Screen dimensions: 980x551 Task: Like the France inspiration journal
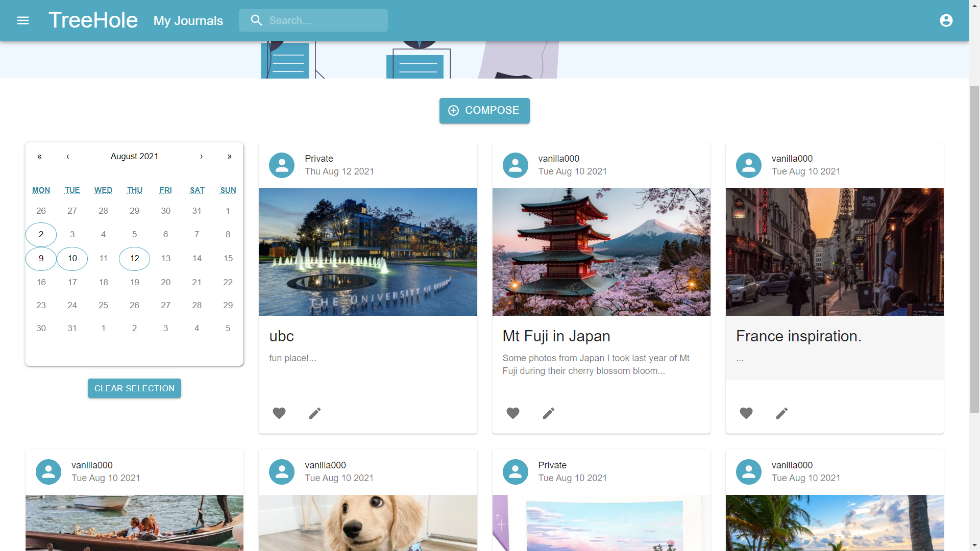(746, 413)
